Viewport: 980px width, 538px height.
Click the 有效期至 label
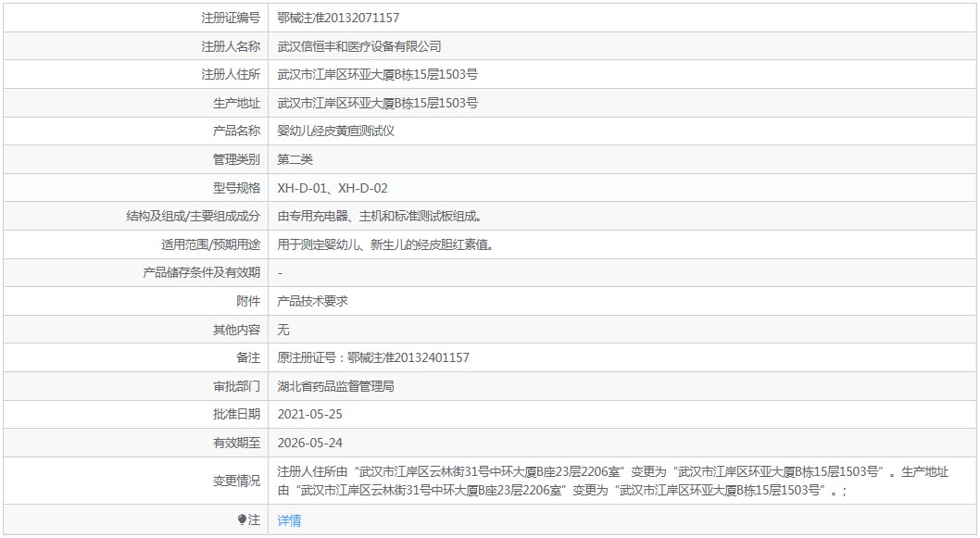click(x=237, y=443)
